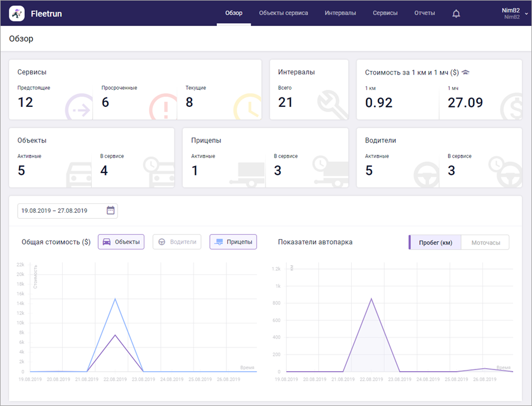
Task: Expand the NimB2 user account menu
Action: (513, 13)
